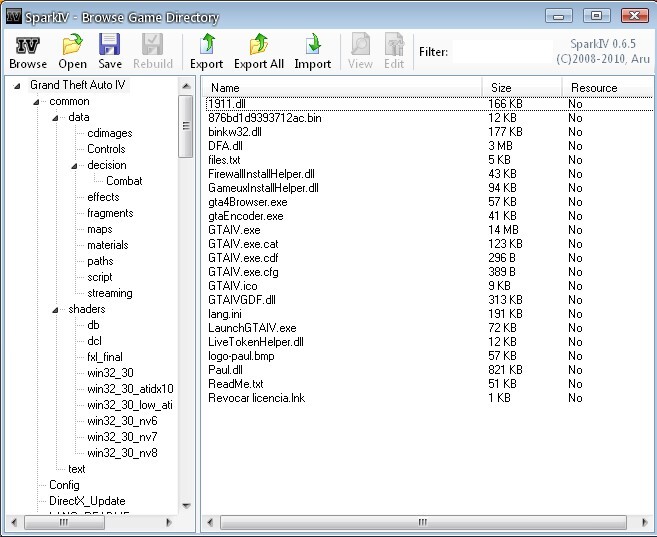Select the script folder in tree
The width and height of the screenshot is (657, 537).
100,277
